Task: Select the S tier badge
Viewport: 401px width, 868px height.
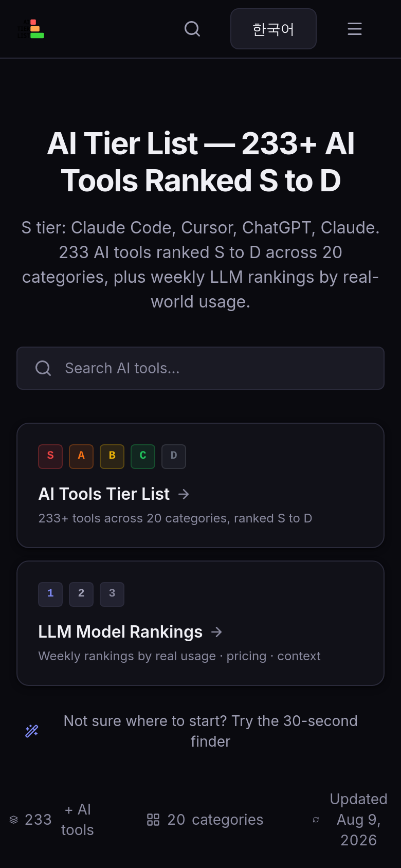Action: point(50,457)
